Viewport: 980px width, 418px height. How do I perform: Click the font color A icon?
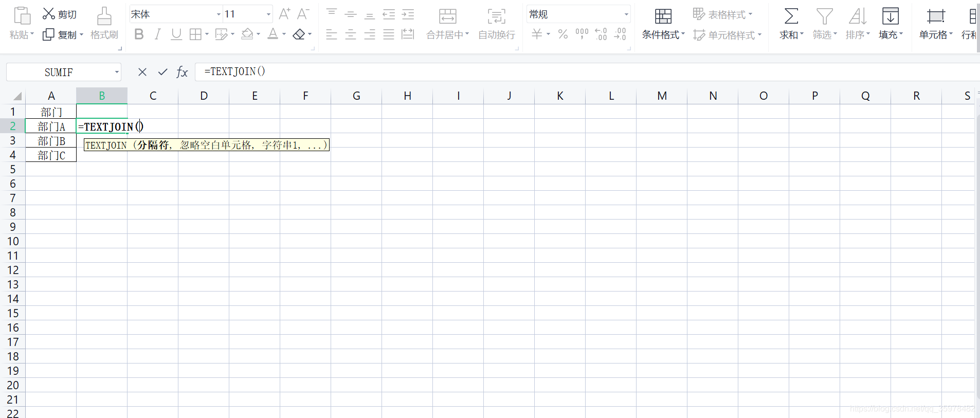[x=273, y=34]
